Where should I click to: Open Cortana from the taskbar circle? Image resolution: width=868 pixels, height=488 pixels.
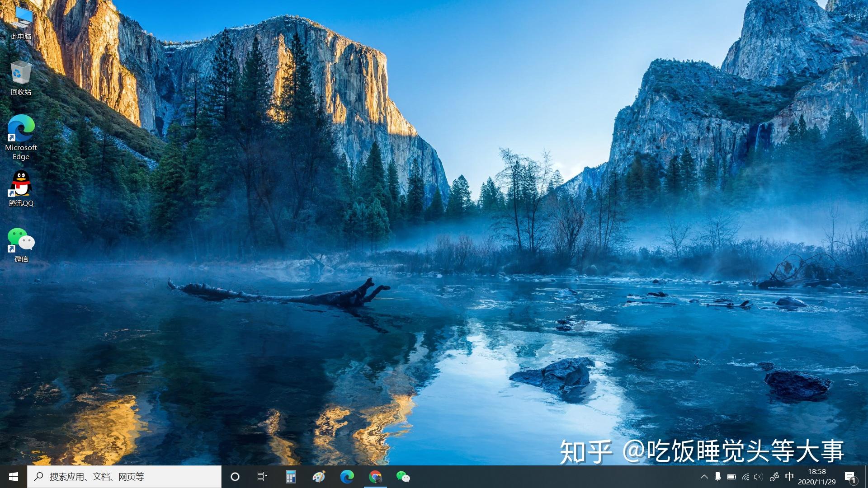point(235,477)
